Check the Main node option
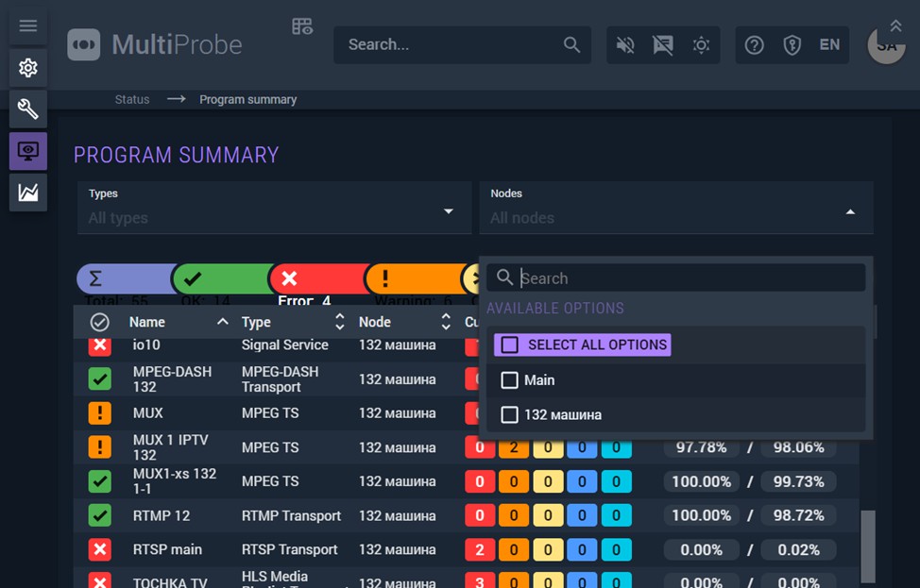 (x=510, y=380)
